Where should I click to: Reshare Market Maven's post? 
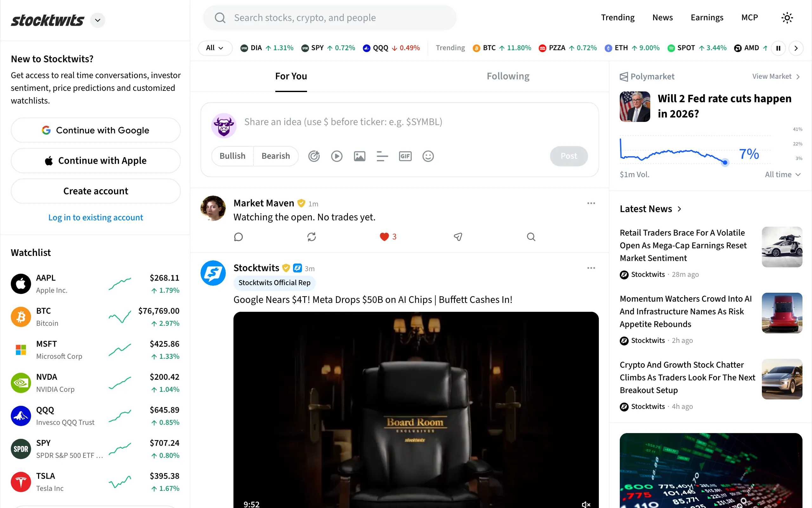[311, 237]
